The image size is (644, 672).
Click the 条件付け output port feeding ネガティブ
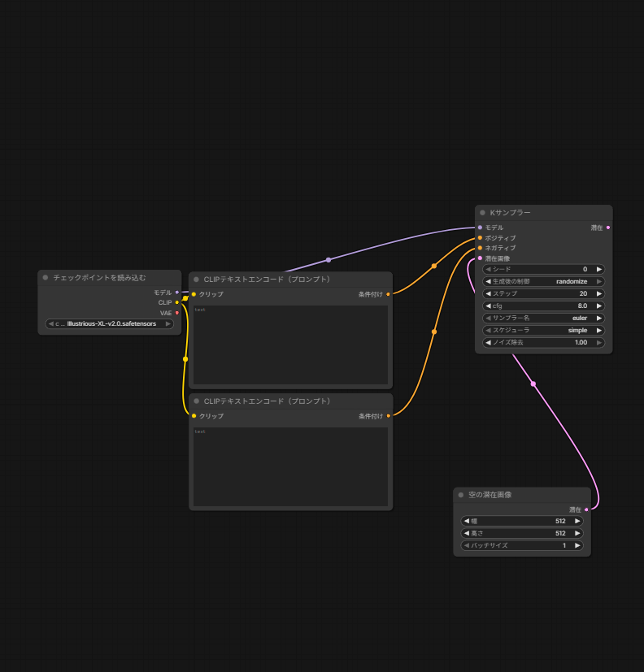(388, 416)
